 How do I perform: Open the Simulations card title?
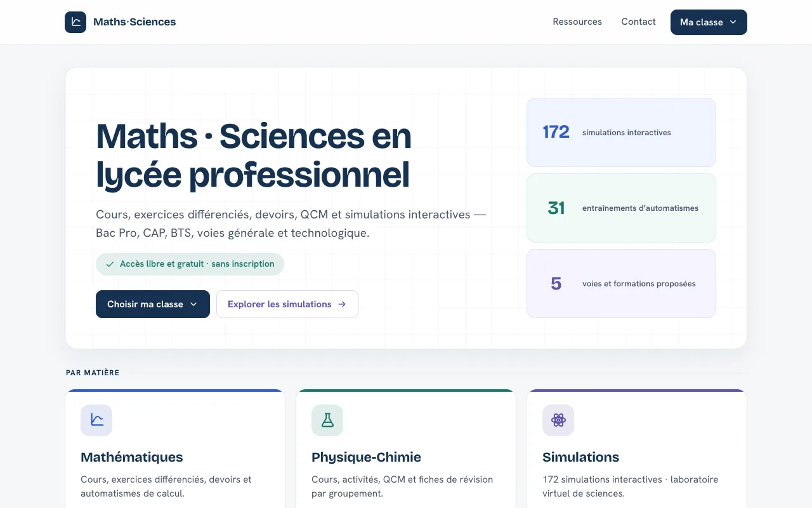click(580, 457)
